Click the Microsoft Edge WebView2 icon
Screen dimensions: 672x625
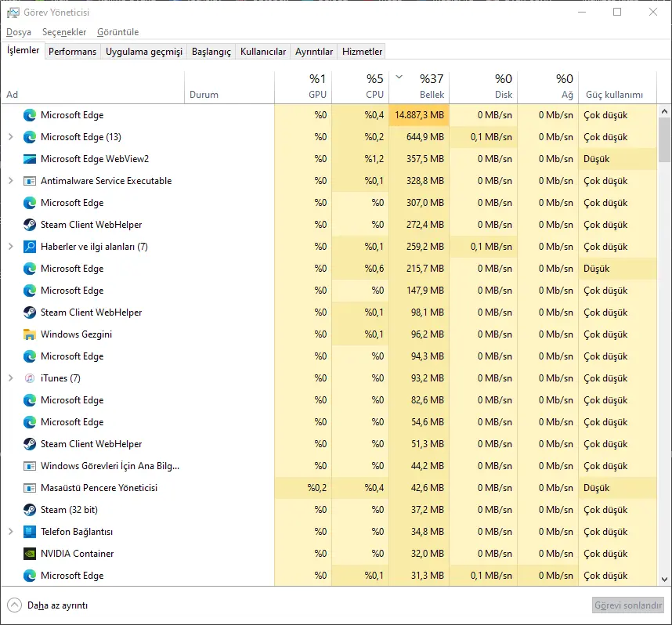pos(30,159)
